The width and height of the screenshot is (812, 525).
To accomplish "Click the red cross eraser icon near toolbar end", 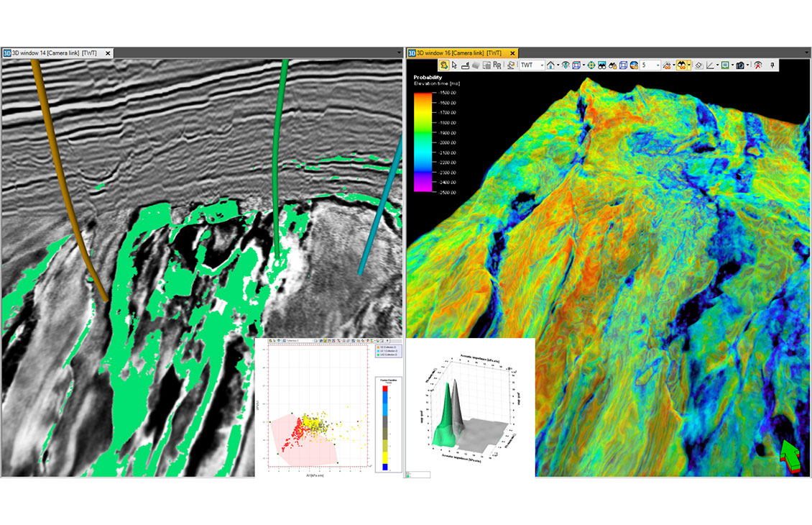I will [757, 63].
